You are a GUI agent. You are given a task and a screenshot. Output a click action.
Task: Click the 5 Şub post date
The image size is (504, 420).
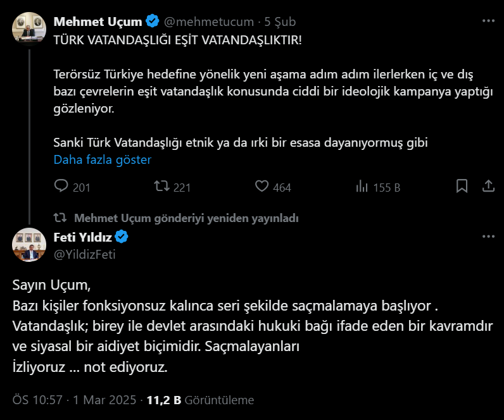tap(280, 22)
